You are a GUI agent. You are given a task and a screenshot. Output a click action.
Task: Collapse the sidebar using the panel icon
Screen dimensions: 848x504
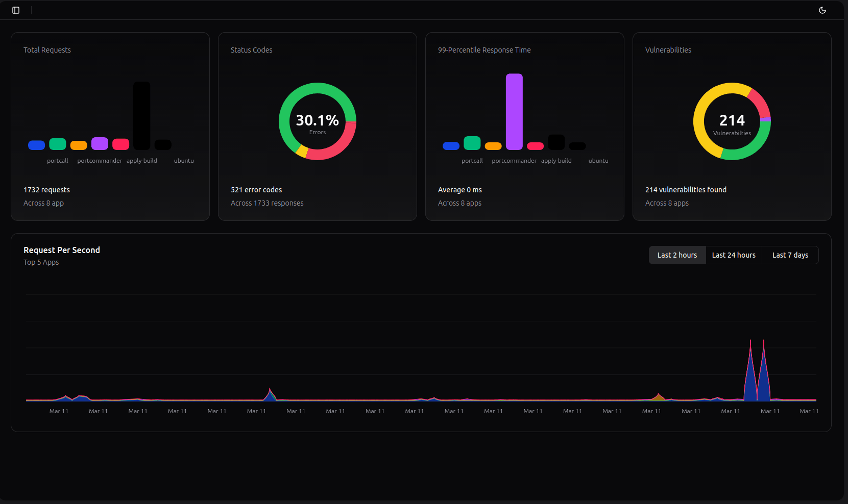[15, 10]
